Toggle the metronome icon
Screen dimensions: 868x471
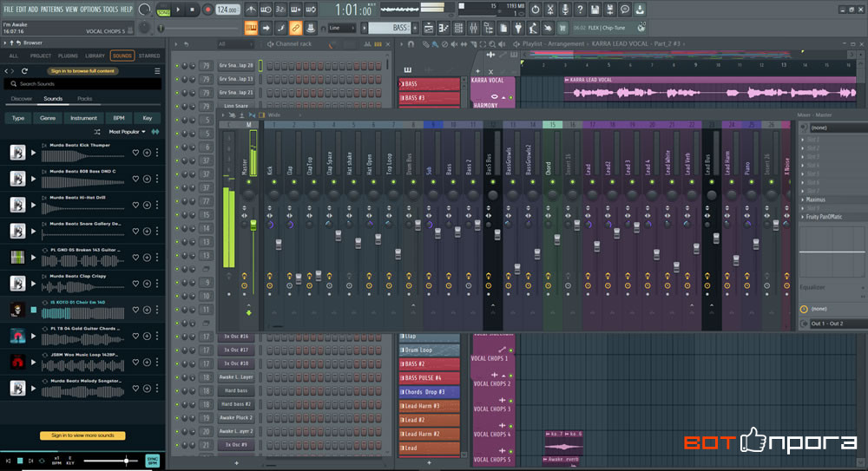(x=251, y=10)
